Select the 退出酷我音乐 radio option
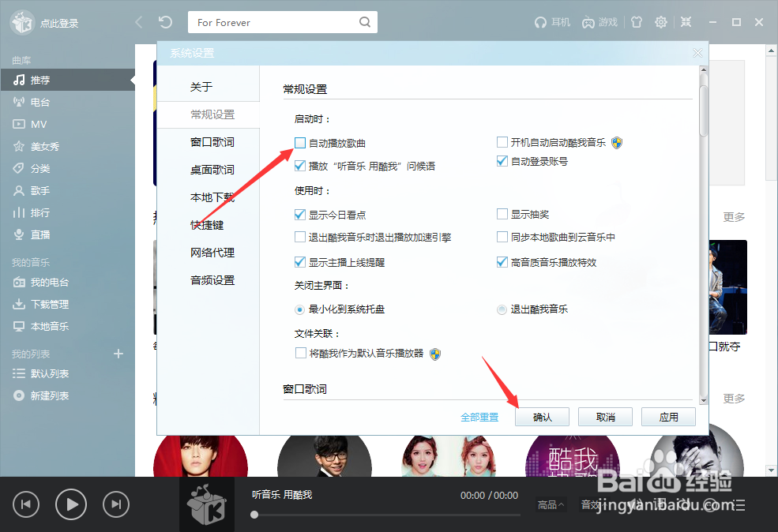The height and width of the screenshot is (532, 778). coord(501,309)
